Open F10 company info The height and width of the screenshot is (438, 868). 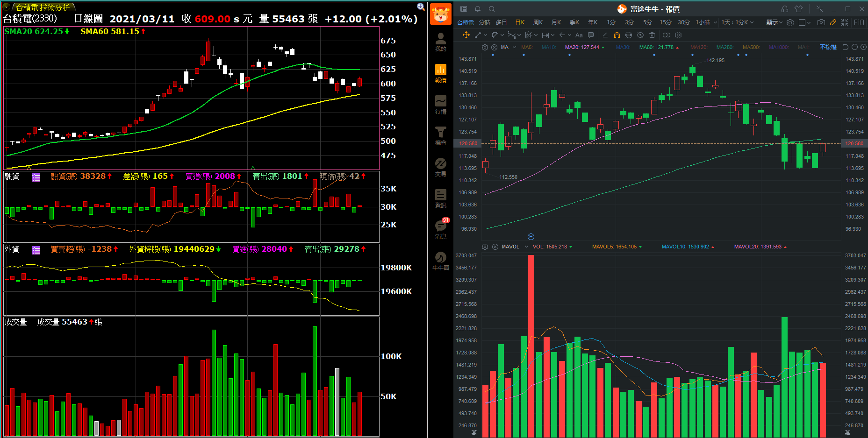pos(859,22)
